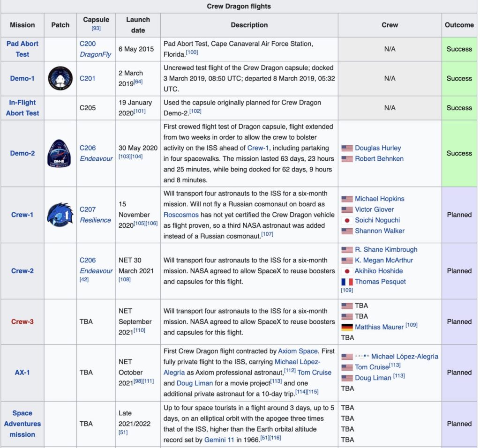Open the Crew-2 mission link
480x448 pixels.
pos(22,270)
